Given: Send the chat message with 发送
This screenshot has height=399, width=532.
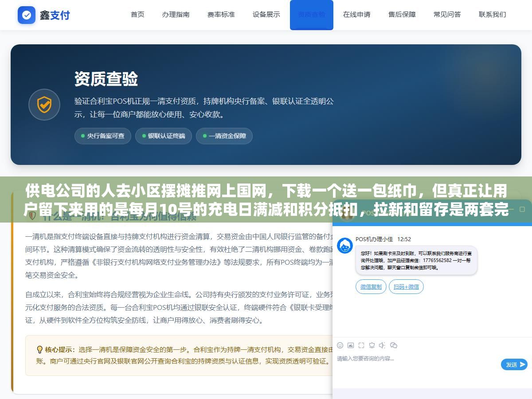Looking at the screenshot, I should pyautogui.click(x=514, y=364).
